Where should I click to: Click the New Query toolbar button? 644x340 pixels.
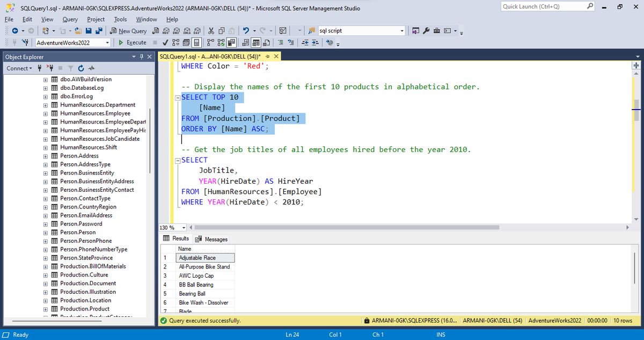click(x=129, y=31)
